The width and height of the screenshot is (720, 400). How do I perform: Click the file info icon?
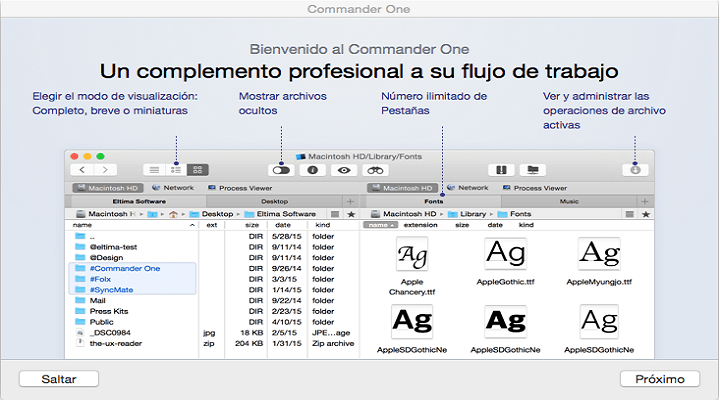tap(313, 170)
